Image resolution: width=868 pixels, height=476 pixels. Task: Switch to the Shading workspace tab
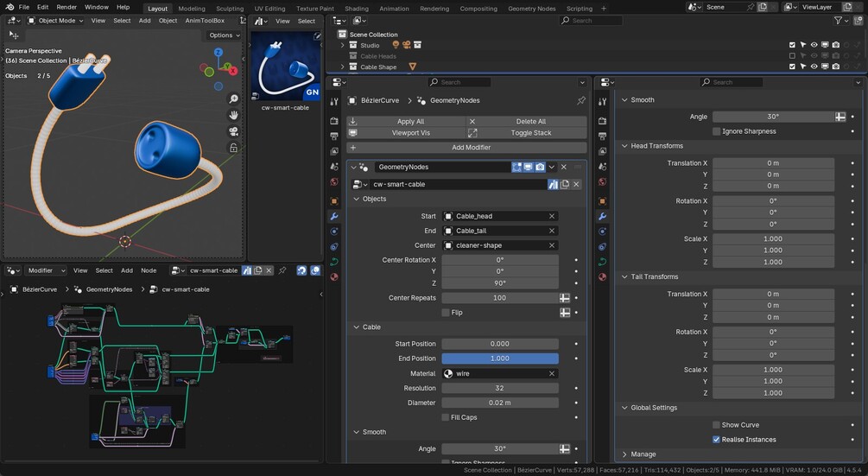(357, 9)
